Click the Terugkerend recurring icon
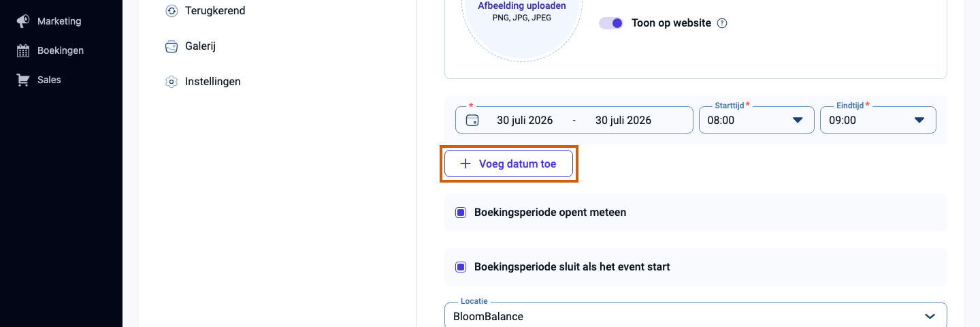This screenshot has width=980, height=327. pyautogui.click(x=171, y=11)
